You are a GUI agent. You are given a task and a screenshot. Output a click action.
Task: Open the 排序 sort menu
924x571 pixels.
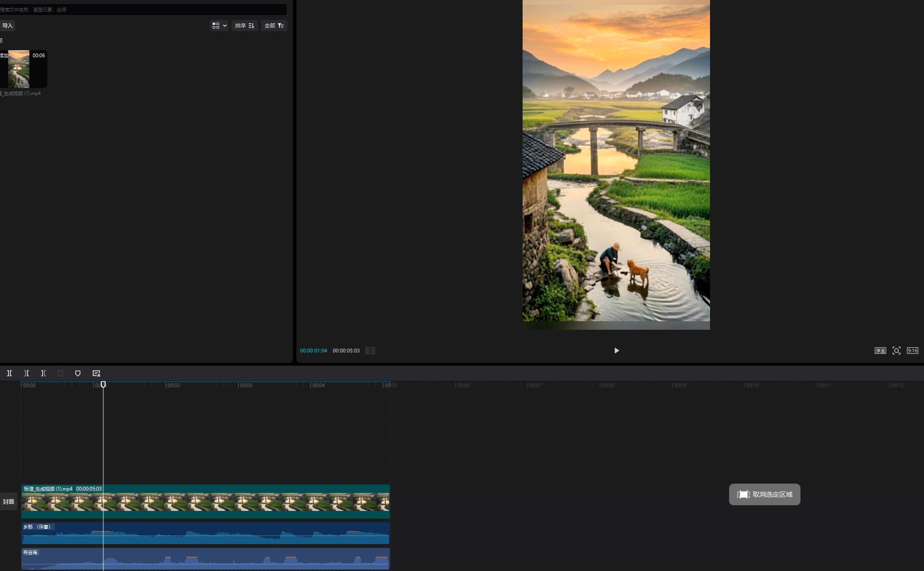coord(245,26)
